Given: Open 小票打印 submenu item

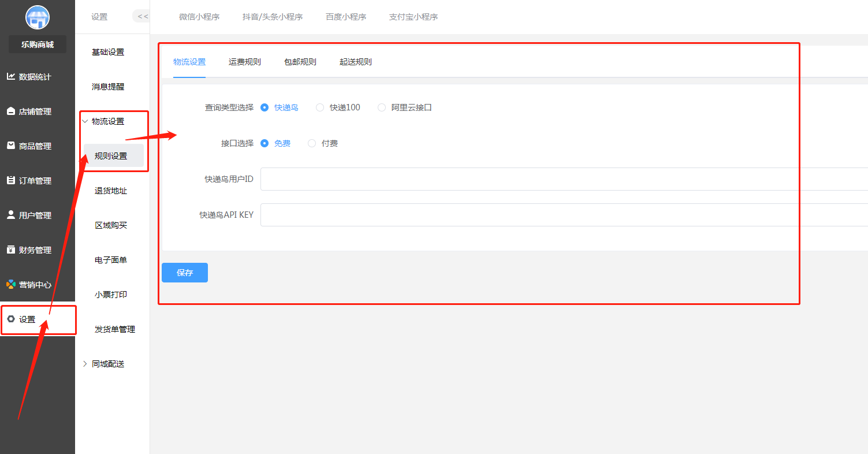Looking at the screenshot, I should [x=111, y=295].
